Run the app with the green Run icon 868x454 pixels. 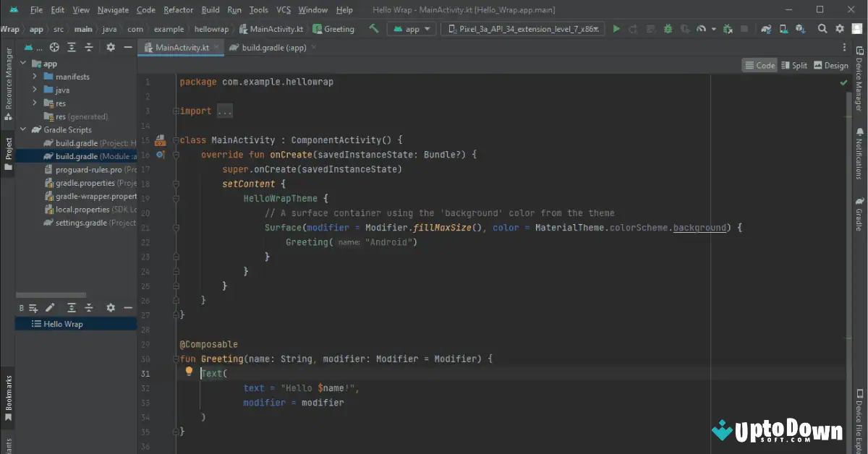coord(616,29)
